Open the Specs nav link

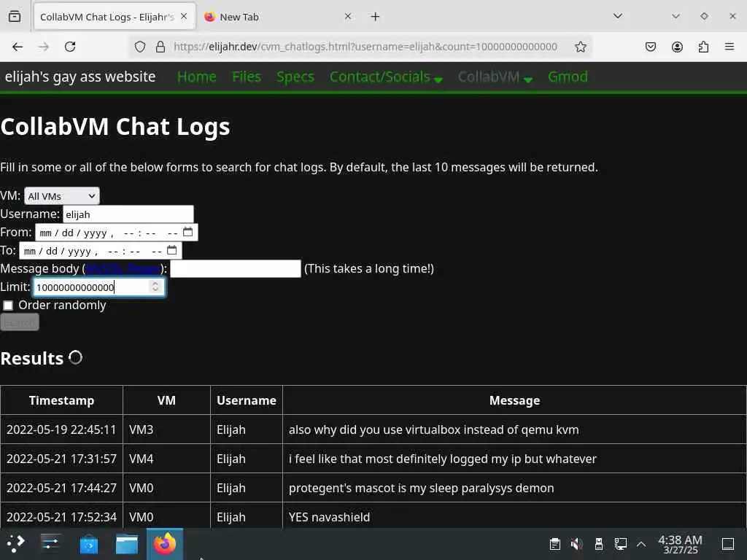(x=295, y=77)
